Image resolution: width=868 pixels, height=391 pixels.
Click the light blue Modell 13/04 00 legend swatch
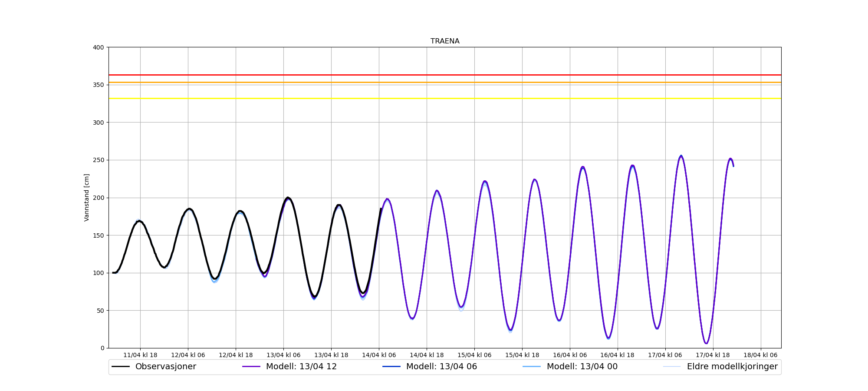point(532,367)
